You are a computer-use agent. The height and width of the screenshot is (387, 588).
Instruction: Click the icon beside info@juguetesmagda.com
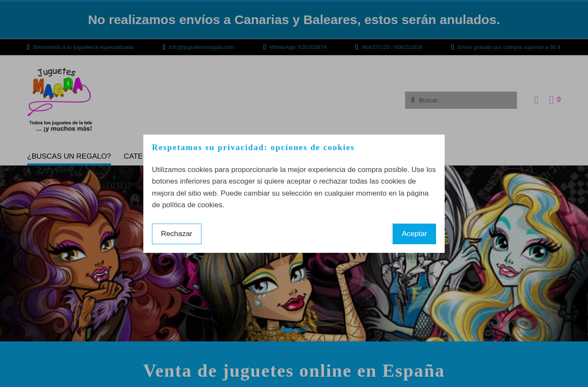164,47
